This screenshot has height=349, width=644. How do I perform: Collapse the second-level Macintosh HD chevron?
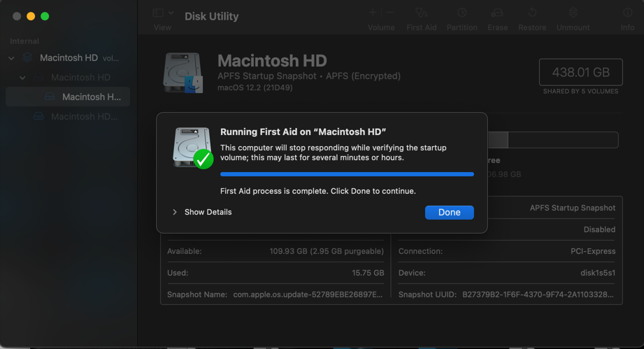pos(22,78)
